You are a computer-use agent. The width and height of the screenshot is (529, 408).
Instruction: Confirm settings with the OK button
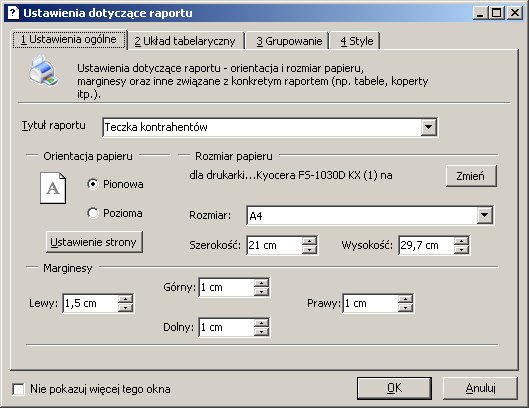click(x=394, y=388)
